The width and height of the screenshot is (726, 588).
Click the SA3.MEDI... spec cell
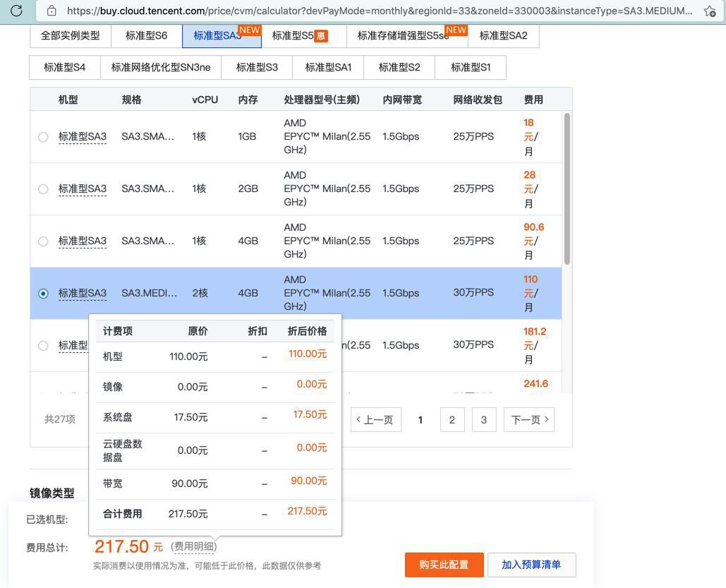(149, 294)
